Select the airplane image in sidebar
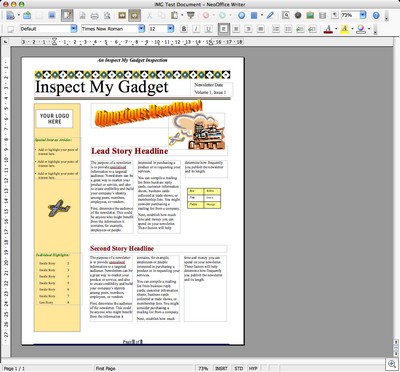This screenshot has height=372, width=400. click(59, 208)
